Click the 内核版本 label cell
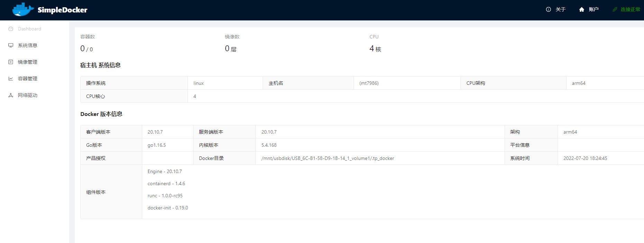Viewport: 644px width, 243px height. tap(224, 145)
